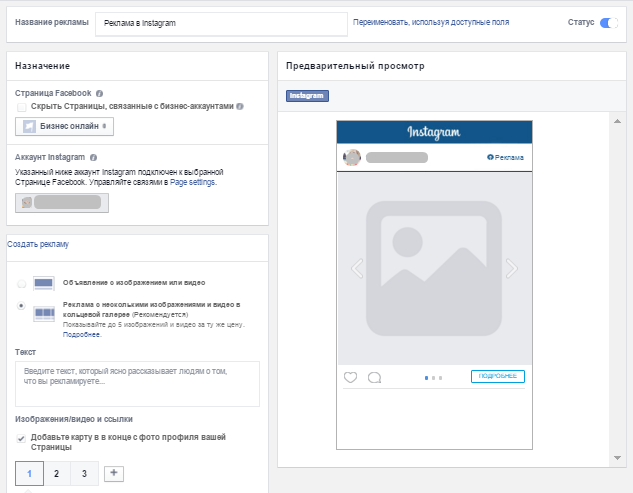Switch to card tab 3
Image resolution: width=633 pixels, height=493 pixels.
pos(84,474)
